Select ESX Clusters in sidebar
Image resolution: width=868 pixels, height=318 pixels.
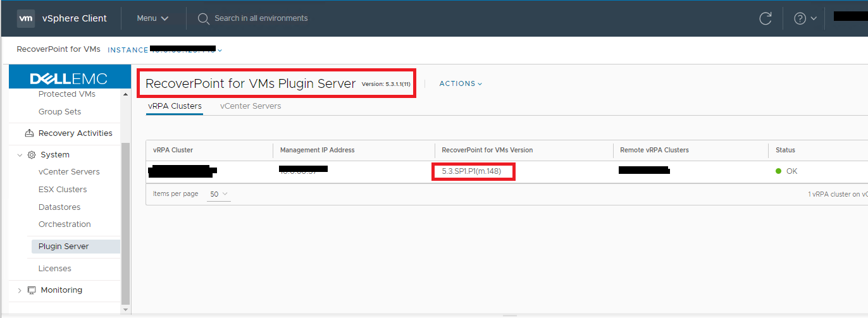pos(63,190)
